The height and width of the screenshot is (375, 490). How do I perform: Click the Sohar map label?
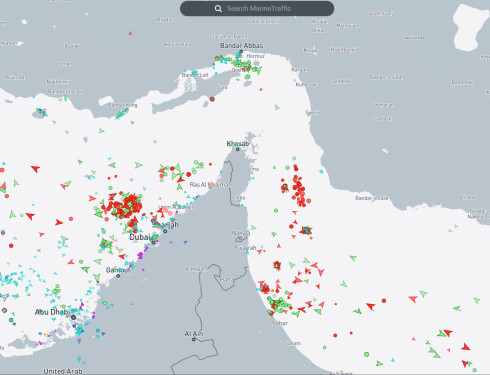click(x=280, y=323)
